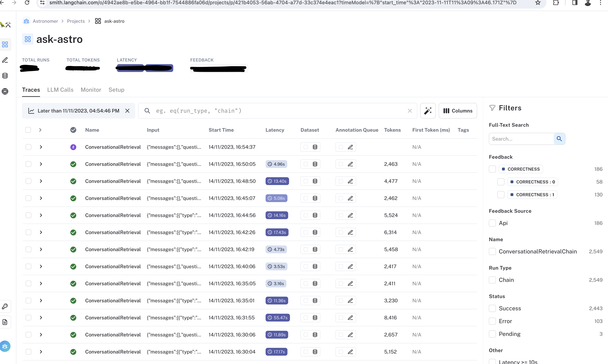Image resolution: width=608 pixels, height=364 pixels.
Task: Clear the search query with the X icon
Action: click(410, 111)
